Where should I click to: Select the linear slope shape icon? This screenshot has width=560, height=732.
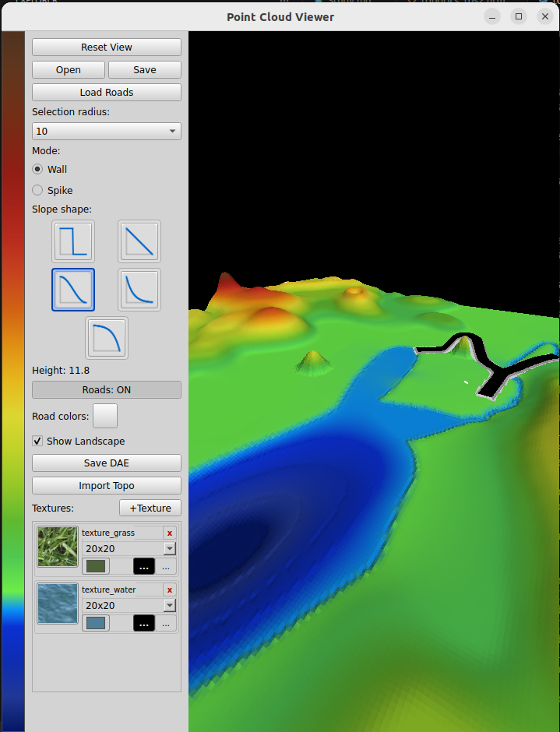[x=139, y=241]
